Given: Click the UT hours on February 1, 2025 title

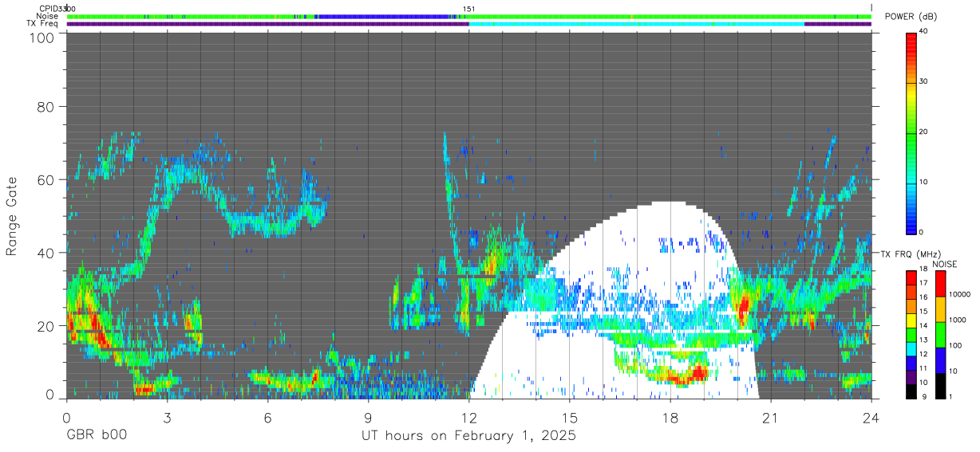Looking at the screenshot, I should [468, 436].
